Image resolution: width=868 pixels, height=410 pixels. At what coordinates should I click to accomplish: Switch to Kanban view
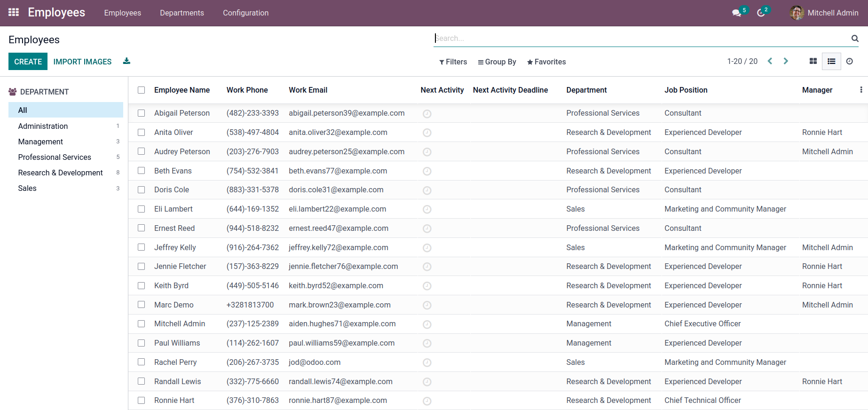813,61
